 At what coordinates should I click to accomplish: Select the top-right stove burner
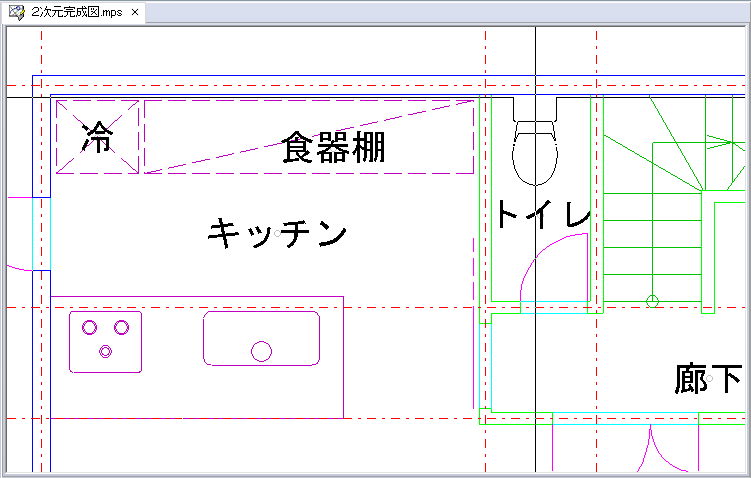(x=121, y=327)
